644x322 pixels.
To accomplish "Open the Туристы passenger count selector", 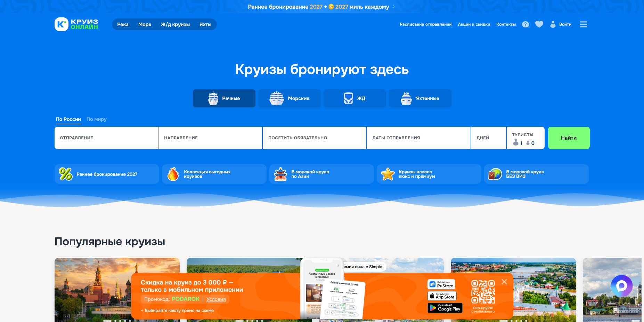I will point(525,138).
